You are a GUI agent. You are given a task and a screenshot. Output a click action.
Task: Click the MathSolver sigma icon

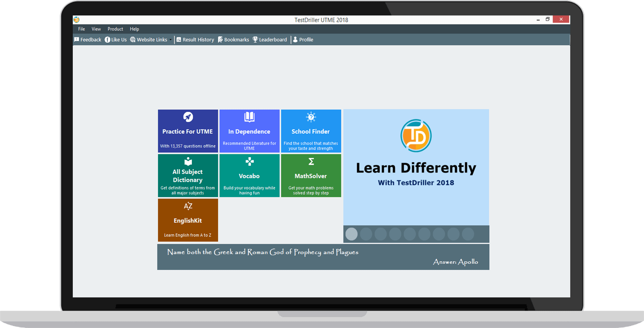pos(311,161)
